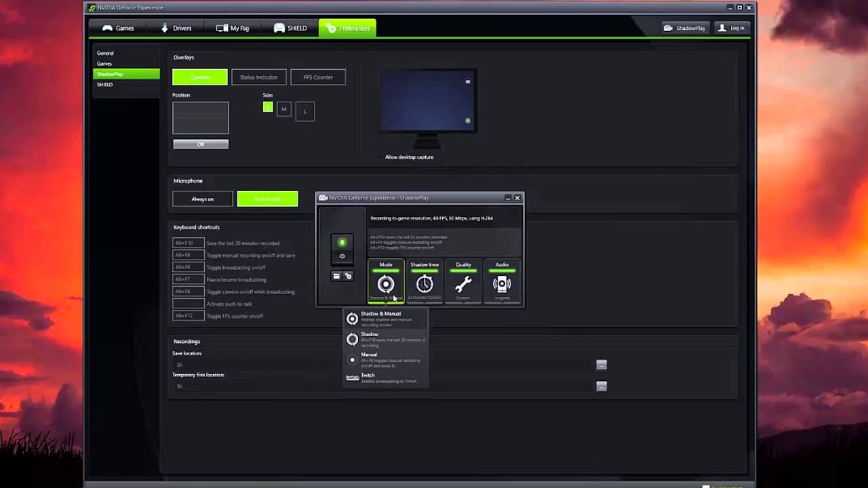This screenshot has width=868, height=488.
Task: Browse for the Temporary files location folder
Action: click(601, 386)
